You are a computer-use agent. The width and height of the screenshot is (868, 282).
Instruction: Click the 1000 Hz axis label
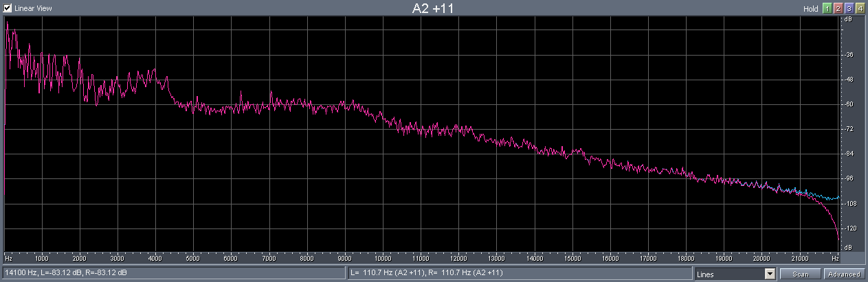[x=43, y=259]
